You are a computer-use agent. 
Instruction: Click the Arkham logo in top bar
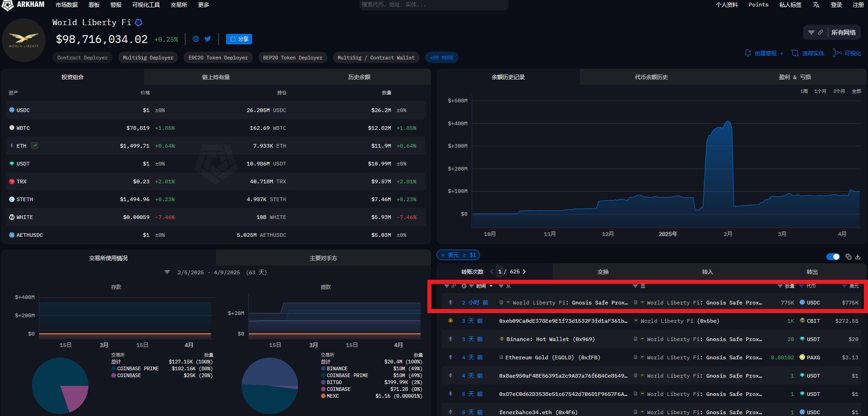coord(23,5)
